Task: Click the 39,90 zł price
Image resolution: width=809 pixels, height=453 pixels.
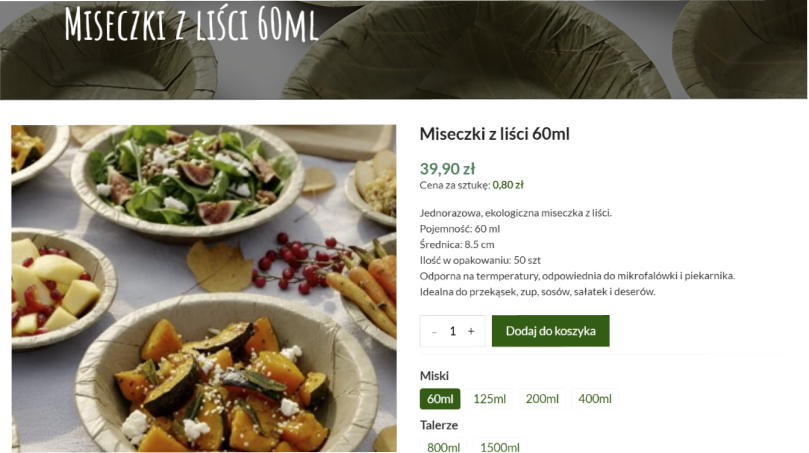Action: 447,169
